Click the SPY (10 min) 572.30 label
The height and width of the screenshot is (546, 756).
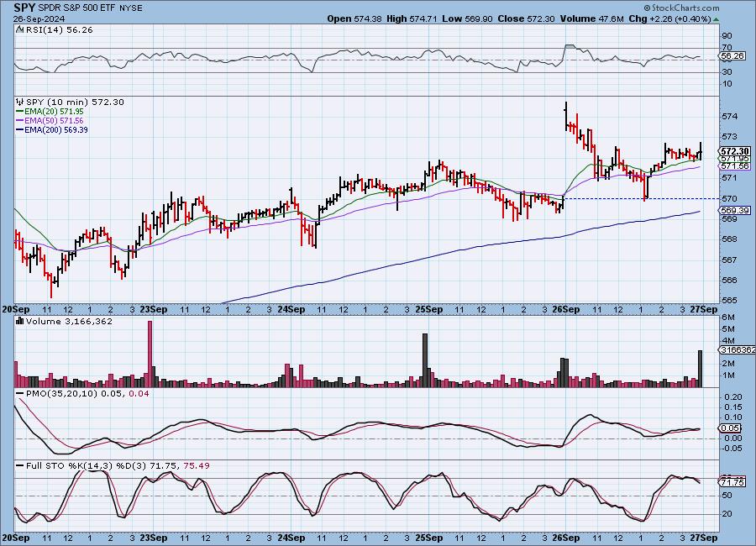tap(75, 102)
